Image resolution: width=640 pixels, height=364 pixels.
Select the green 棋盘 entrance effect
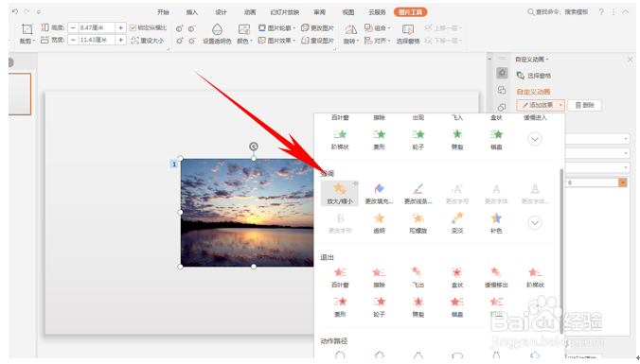coord(496,139)
